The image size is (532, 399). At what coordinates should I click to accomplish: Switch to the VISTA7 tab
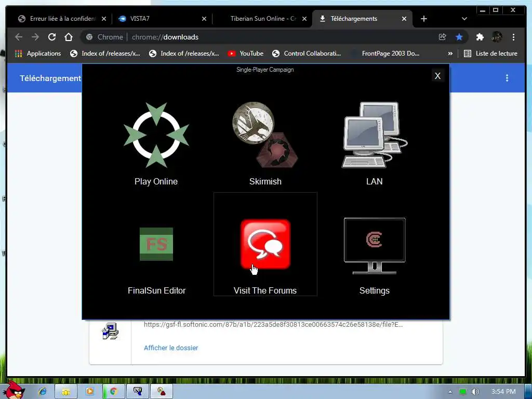pyautogui.click(x=162, y=19)
